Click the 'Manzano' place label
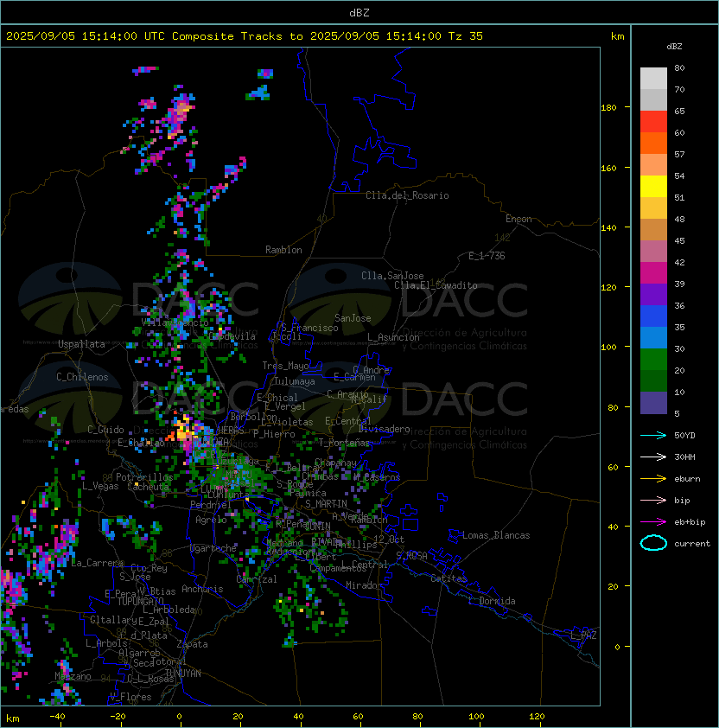The height and width of the screenshot is (728, 719). click(x=73, y=676)
